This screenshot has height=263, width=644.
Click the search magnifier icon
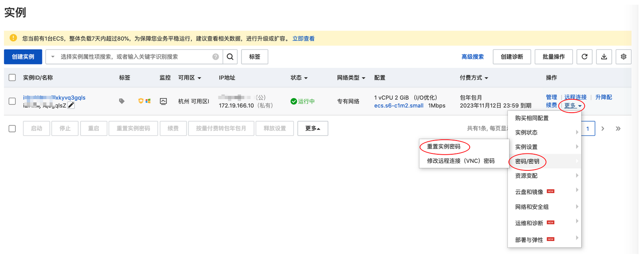pyautogui.click(x=230, y=57)
